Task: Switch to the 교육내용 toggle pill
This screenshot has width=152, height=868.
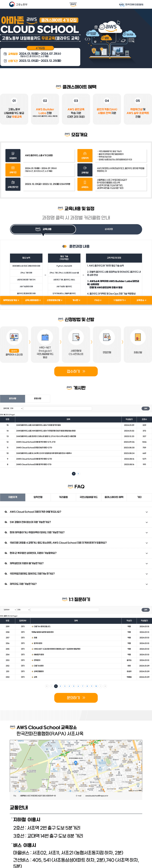Action: pos(43,229)
